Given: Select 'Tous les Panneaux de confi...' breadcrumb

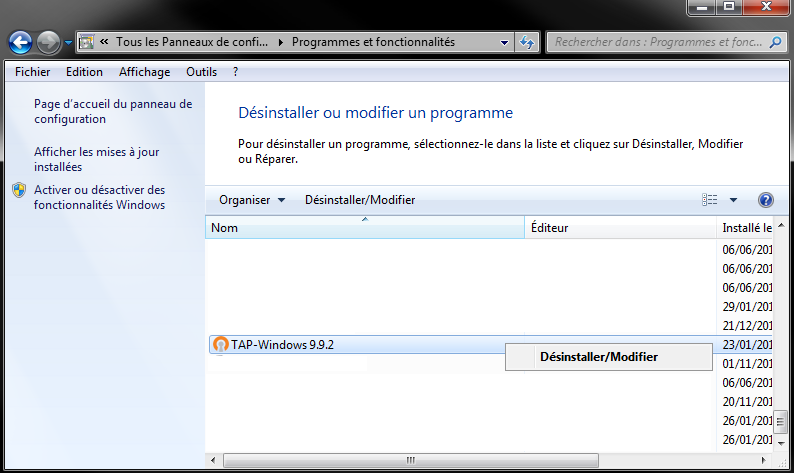Looking at the screenshot, I should tap(192, 42).
